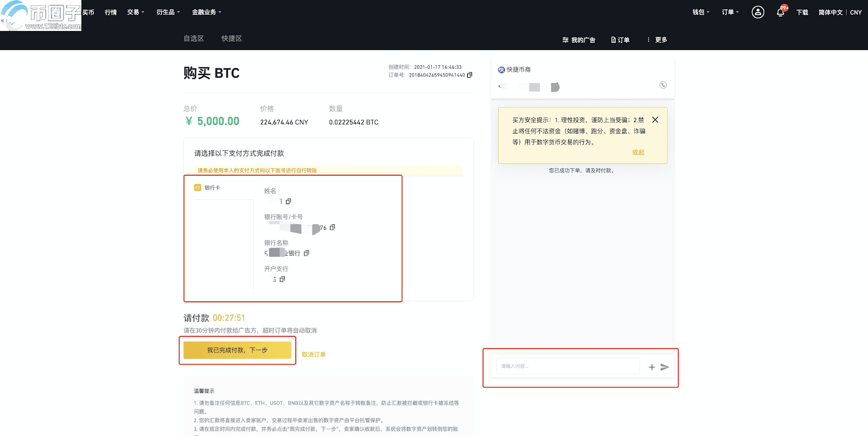Viewport: 868px width, 436px height.
Task: Open 我的广告 page
Action: (579, 40)
